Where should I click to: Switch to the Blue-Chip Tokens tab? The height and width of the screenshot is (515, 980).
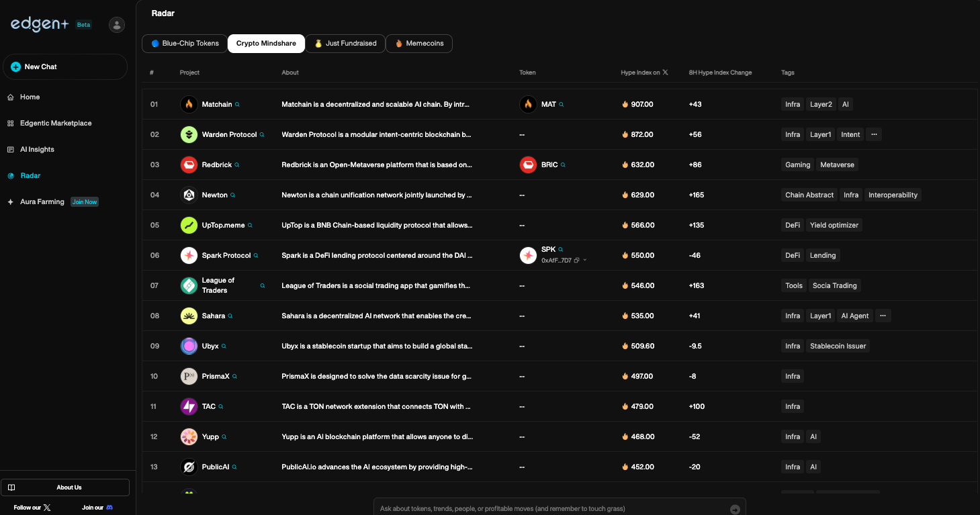pyautogui.click(x=185, y=44)
